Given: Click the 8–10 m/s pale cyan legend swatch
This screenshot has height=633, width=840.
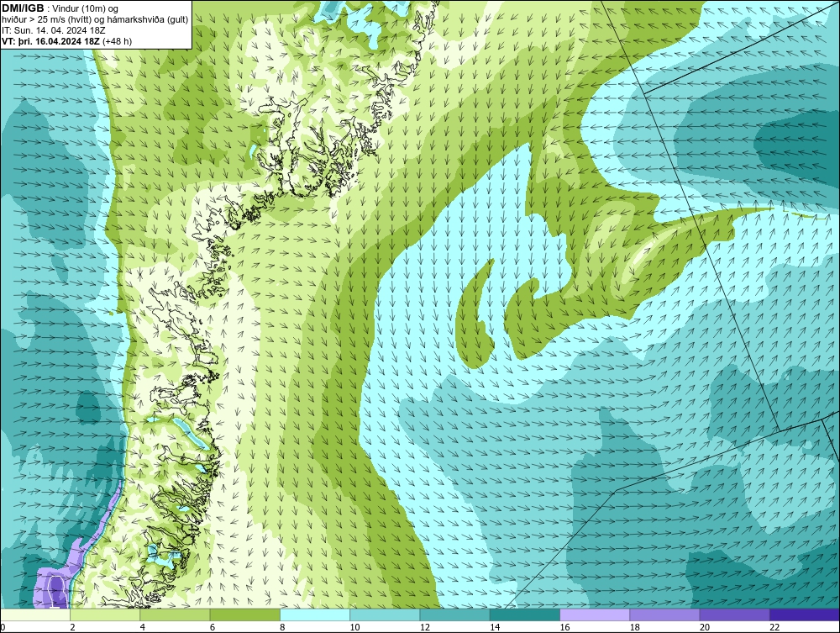Looking at the screenshot, I should tap(315, 615).
